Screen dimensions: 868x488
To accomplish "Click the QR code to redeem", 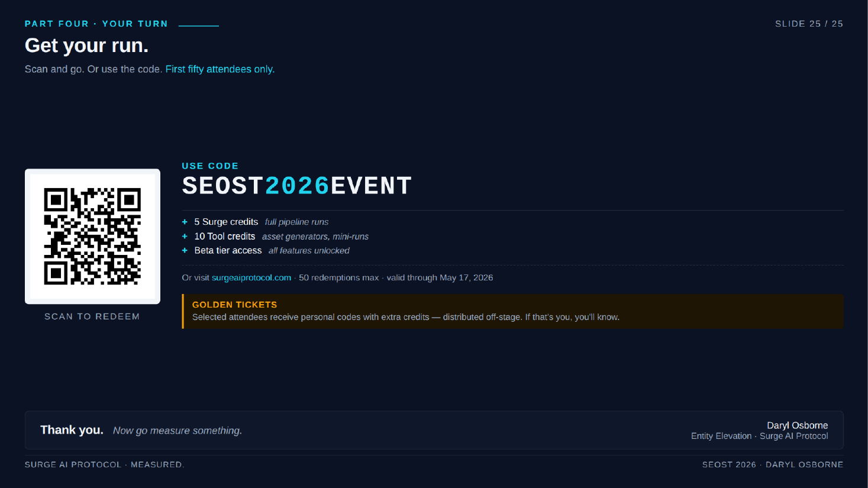I will pos(92,236).
